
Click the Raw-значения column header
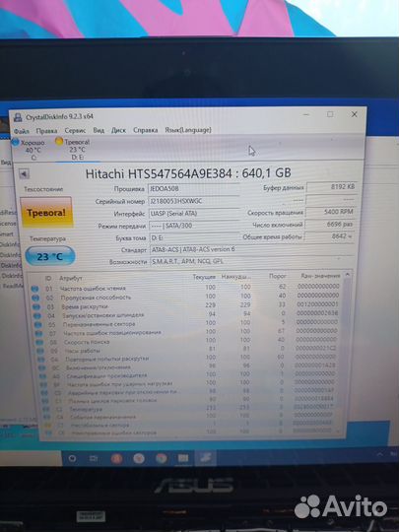coord(320,276)
